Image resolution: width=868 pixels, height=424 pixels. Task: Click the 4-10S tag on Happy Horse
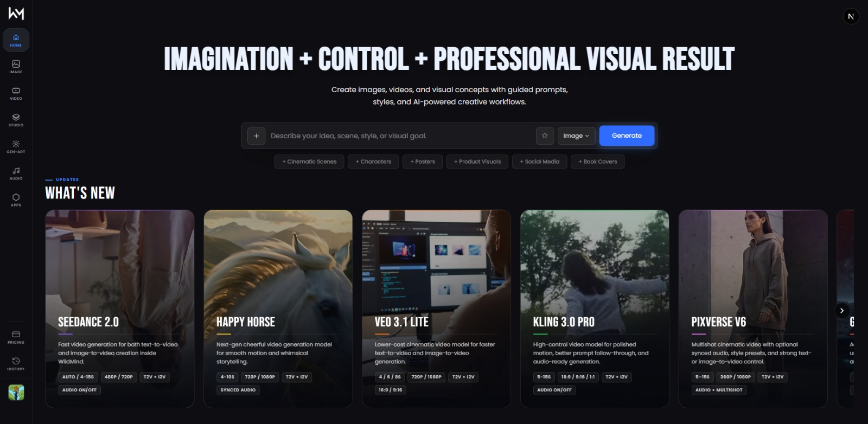tap(227, 377)
